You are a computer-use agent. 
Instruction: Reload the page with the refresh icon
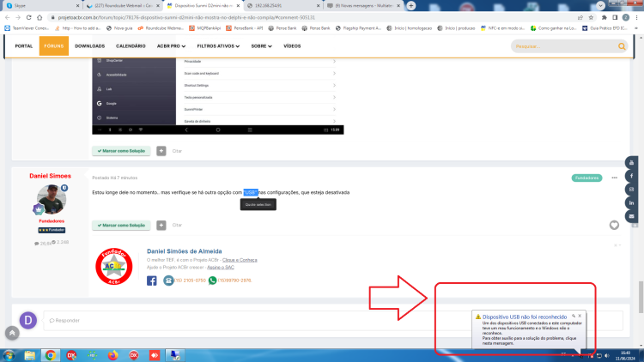28,18
